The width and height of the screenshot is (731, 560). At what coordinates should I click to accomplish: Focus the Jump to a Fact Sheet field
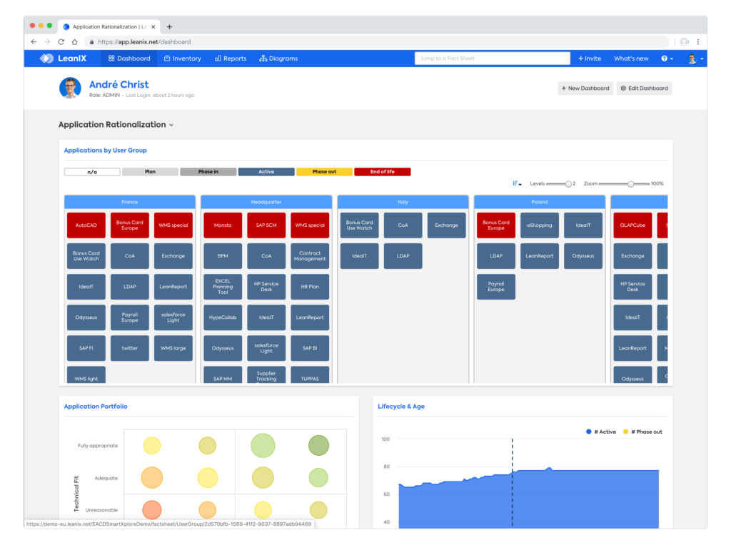[x=492, y=58]
